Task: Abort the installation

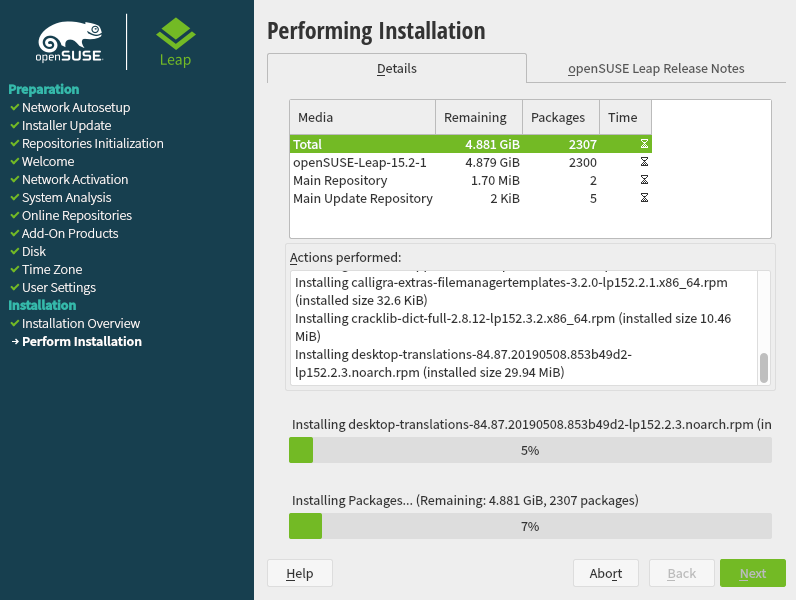Action: (606, 573)
